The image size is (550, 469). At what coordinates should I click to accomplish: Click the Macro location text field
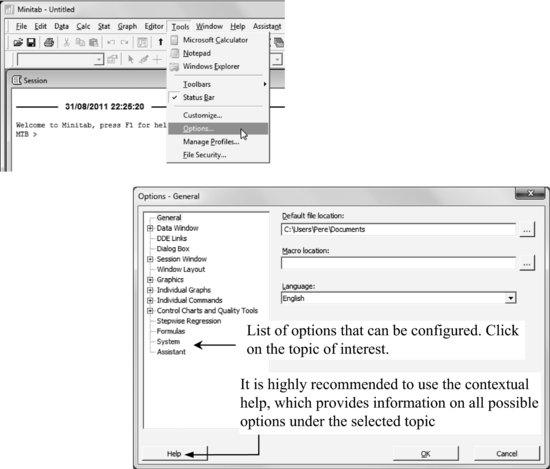pyautogui.click(x=398, y=263)
